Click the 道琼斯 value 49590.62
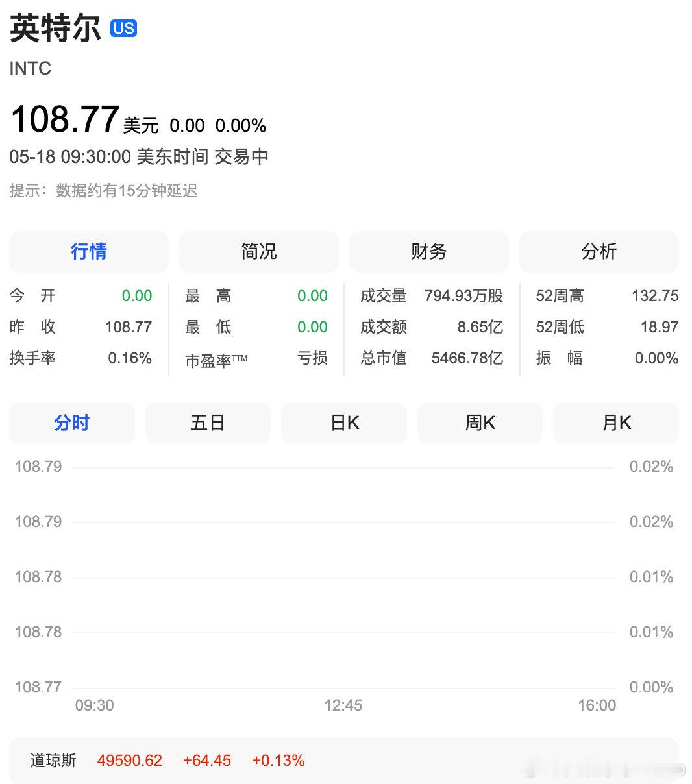Image resolution: width=692 pixels, height=784 pixels. tap(130, 761)
